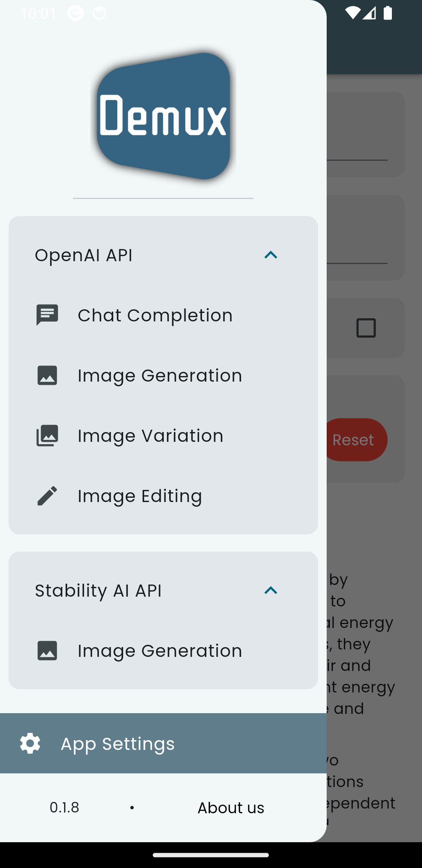Click the pencil icon for Image Editing
Screen dimensions: 422x868
tap(47, 496)
